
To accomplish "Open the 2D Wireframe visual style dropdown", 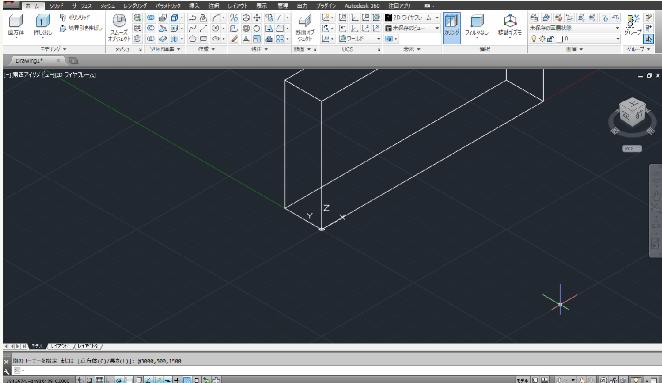I will (x=412, y=18).
